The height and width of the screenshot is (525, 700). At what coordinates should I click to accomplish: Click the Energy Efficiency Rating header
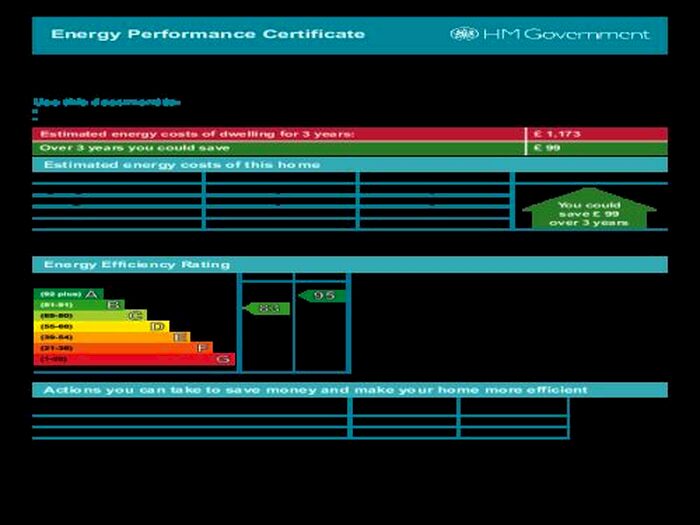pos(137,265)
